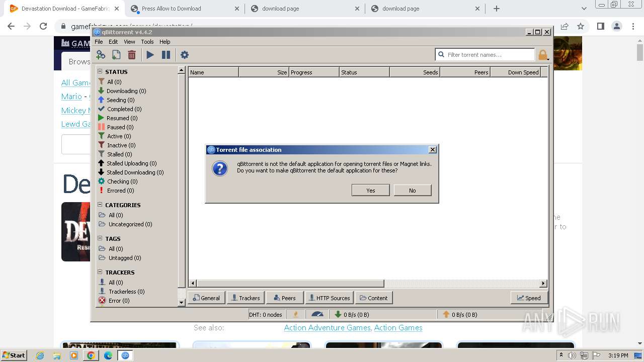The height and width of the screenshot is (362, 644).
Task: Switch to the Trackers tab
Action: pyautogui.click(x=246, y=298)
